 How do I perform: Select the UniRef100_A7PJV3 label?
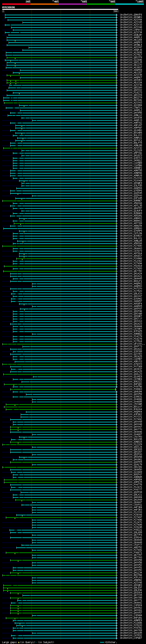point(131,578)
